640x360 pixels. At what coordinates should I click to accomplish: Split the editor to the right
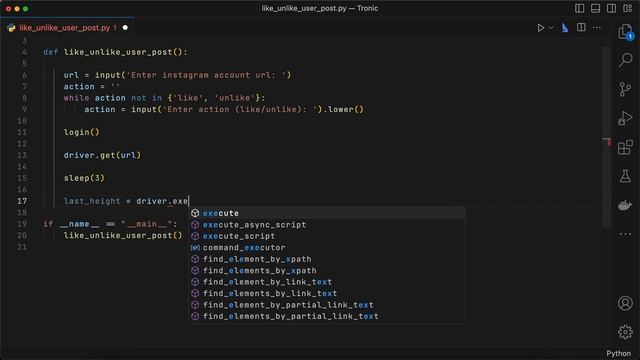pos(581,27)
